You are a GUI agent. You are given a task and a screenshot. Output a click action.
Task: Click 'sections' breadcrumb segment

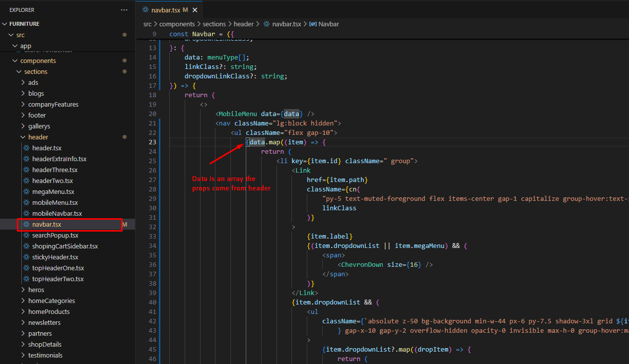coord(214,24)
